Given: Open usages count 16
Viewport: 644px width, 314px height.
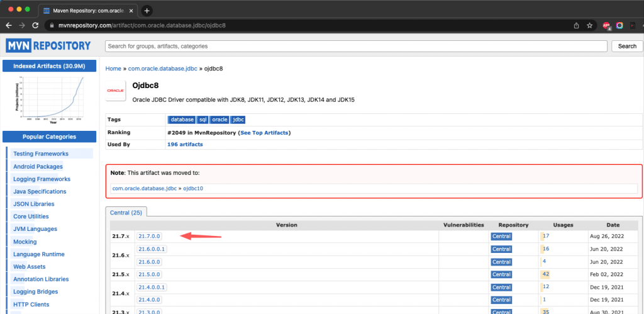Looking at the screenshot, I should coord(546,249).
